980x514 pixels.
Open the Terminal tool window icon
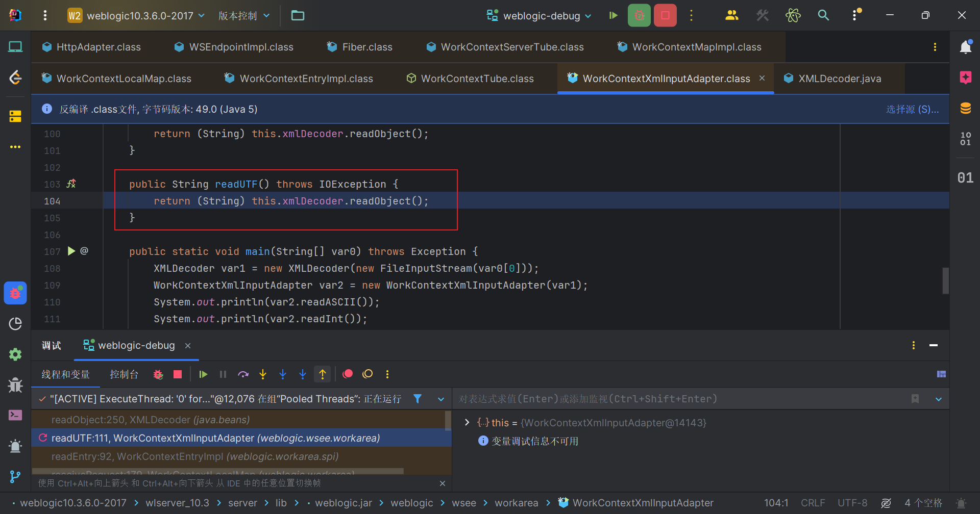coord(15,415)
